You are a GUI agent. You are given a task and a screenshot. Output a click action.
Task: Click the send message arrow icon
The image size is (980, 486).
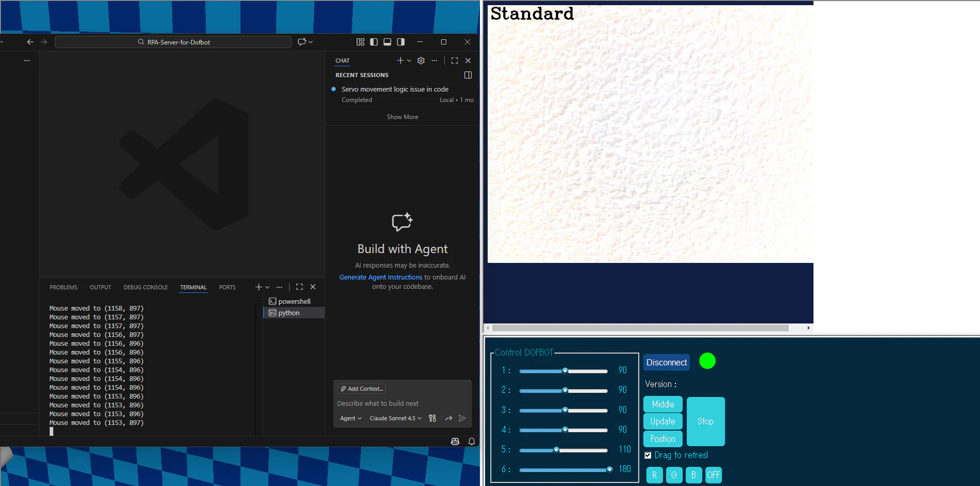pyautogui.click(x=462, y=418)
